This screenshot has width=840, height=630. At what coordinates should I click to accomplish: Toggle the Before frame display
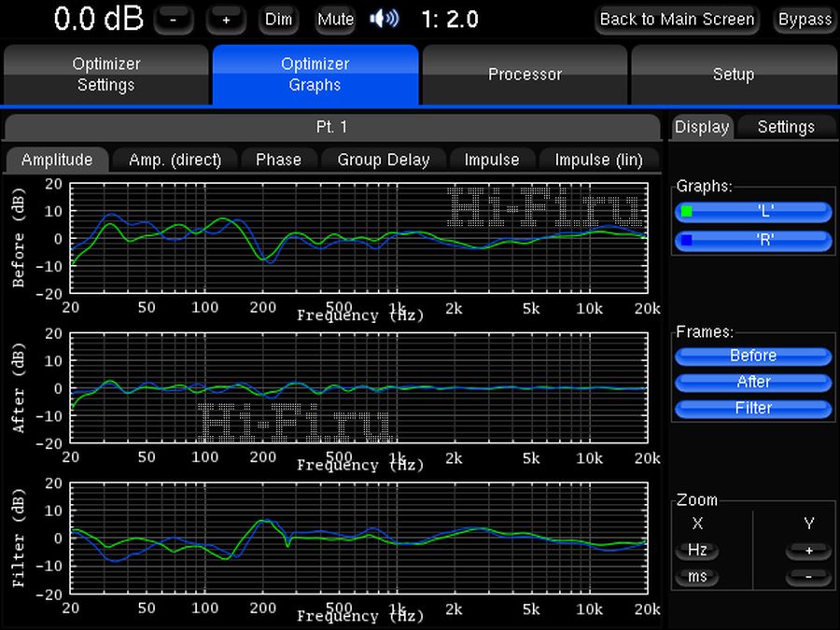[x=753, y=356]
